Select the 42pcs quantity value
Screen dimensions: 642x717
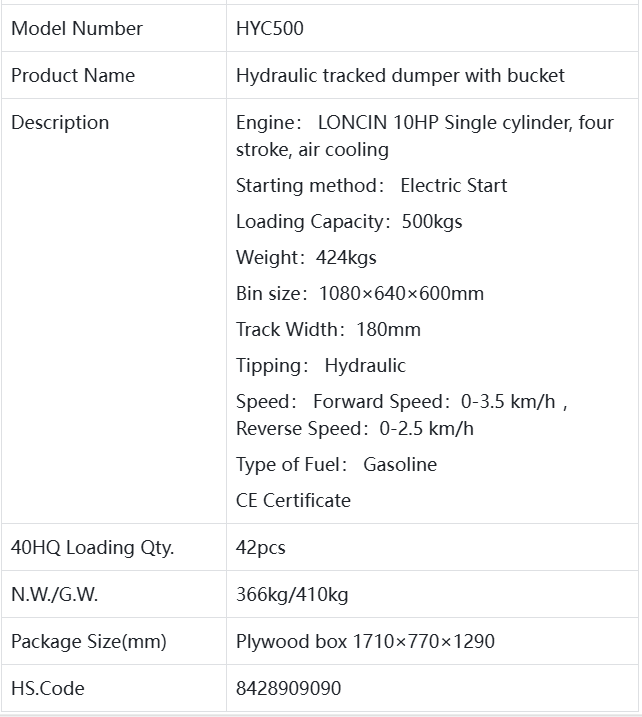click(x=261, y=547)
